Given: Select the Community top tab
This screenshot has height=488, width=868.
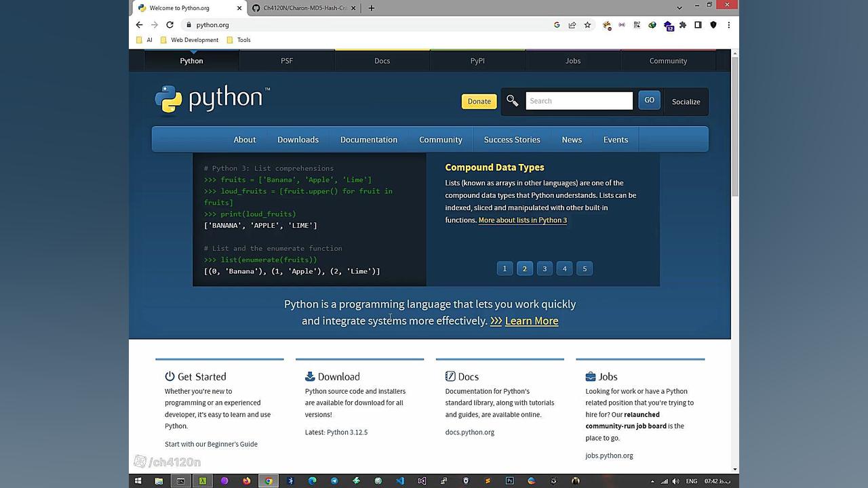Looking at the screenshot, I should [668, 60].
